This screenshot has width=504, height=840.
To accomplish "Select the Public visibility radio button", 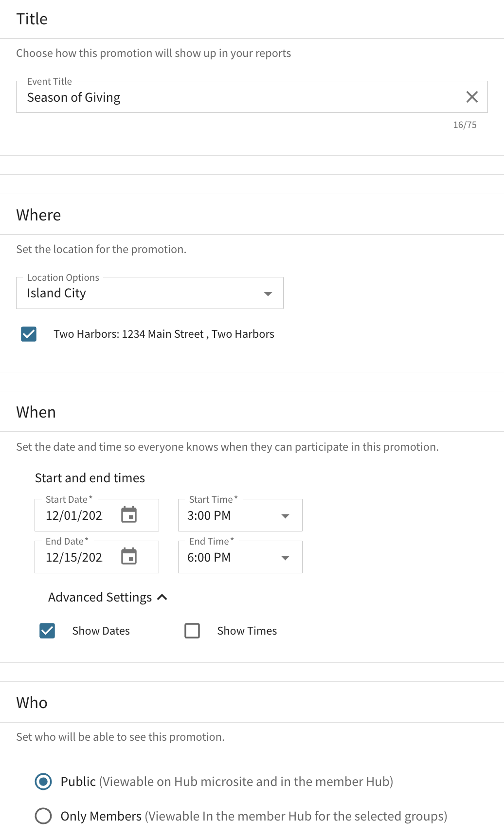I will pos(43,782).
